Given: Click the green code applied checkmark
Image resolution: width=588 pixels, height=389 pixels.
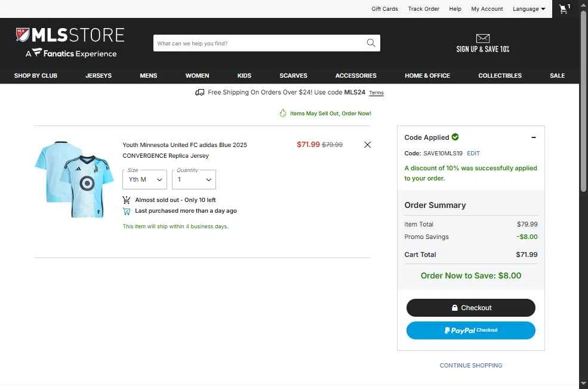Looking at the screenshot, I should click(455, 137).
